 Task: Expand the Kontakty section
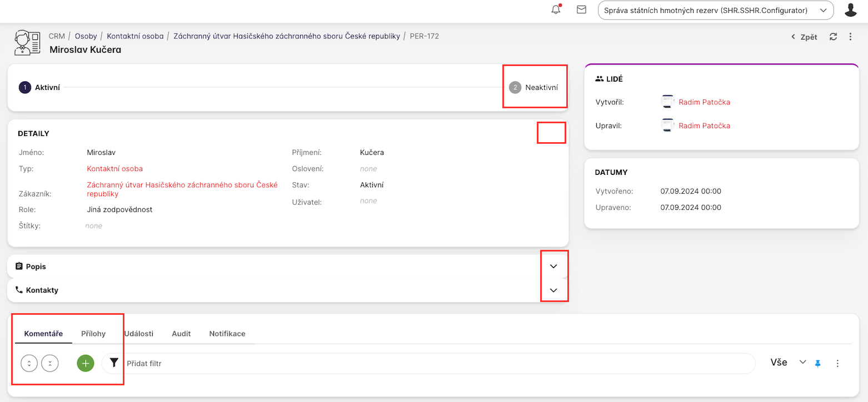pos(553,290)
